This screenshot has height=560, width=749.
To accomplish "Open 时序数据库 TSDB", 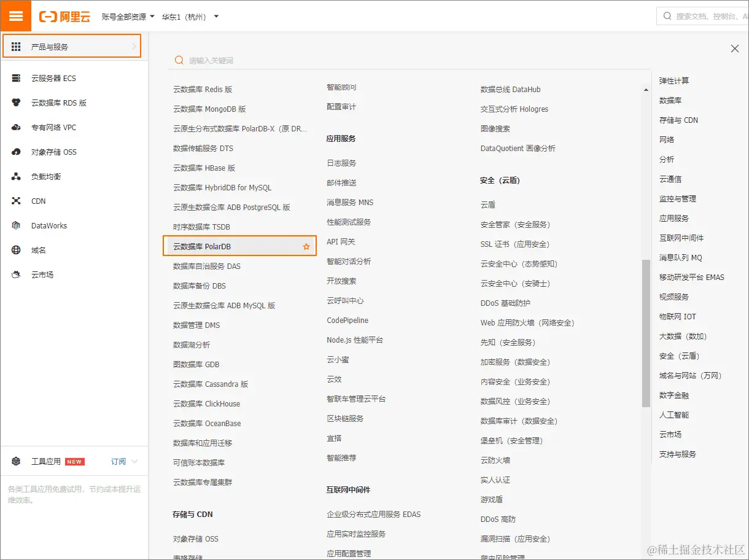I will 201,227.
